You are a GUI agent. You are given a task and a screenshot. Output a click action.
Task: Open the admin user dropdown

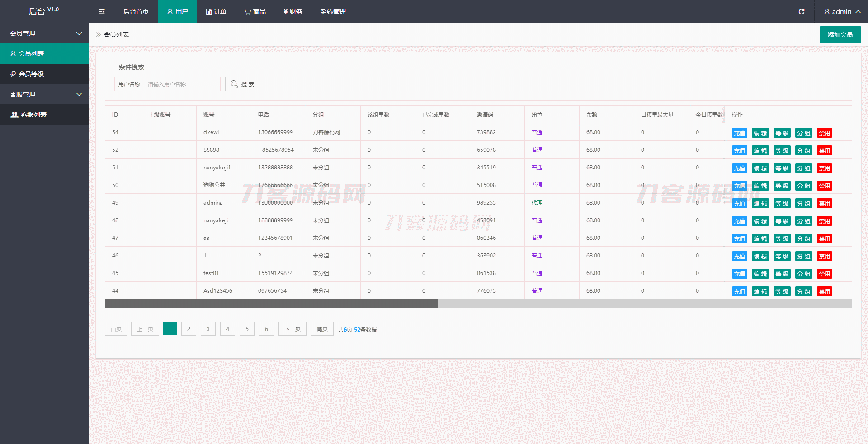pyautogui.click(x=842, y=12)
